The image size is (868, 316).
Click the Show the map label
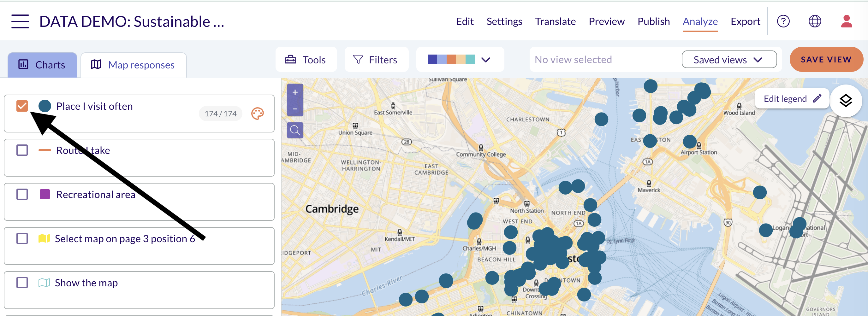coord(86,283)
